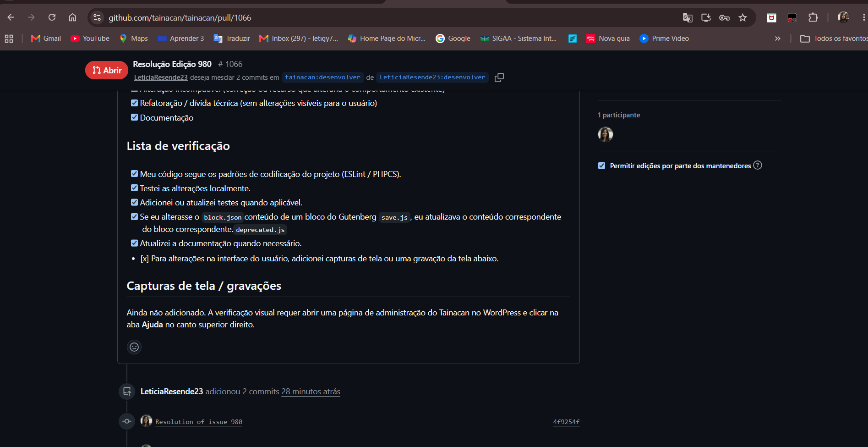Toggle Testei as alterações localmente checkbox

(x=134, y=188)
